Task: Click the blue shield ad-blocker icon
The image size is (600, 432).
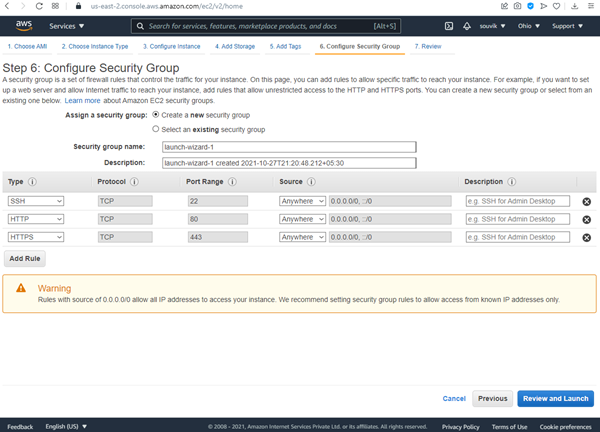Action: click(530, 6)
